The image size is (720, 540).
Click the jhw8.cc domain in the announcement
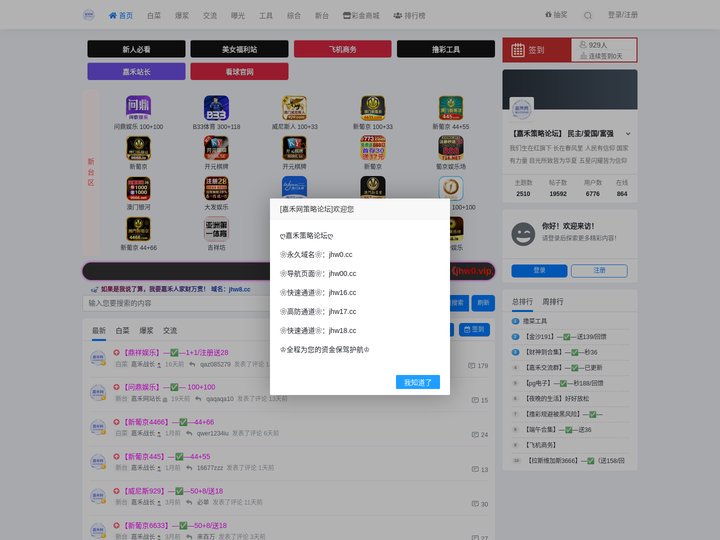pos(240,289)
